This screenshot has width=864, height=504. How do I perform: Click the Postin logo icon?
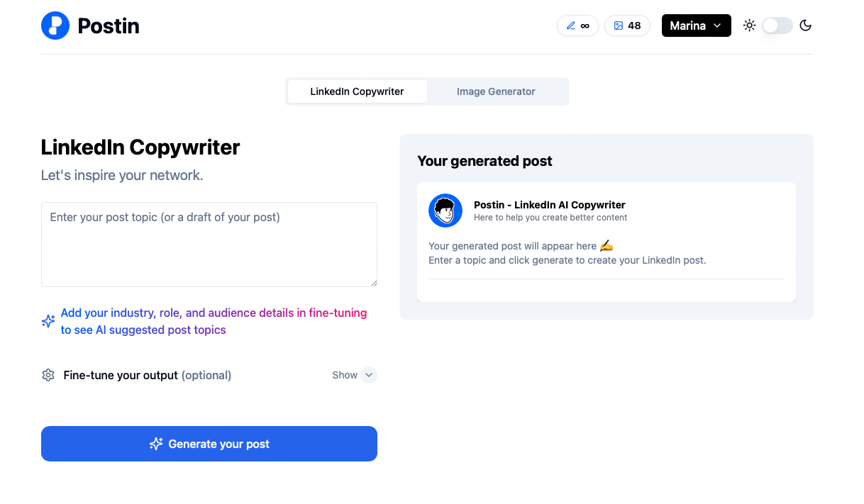55,26
